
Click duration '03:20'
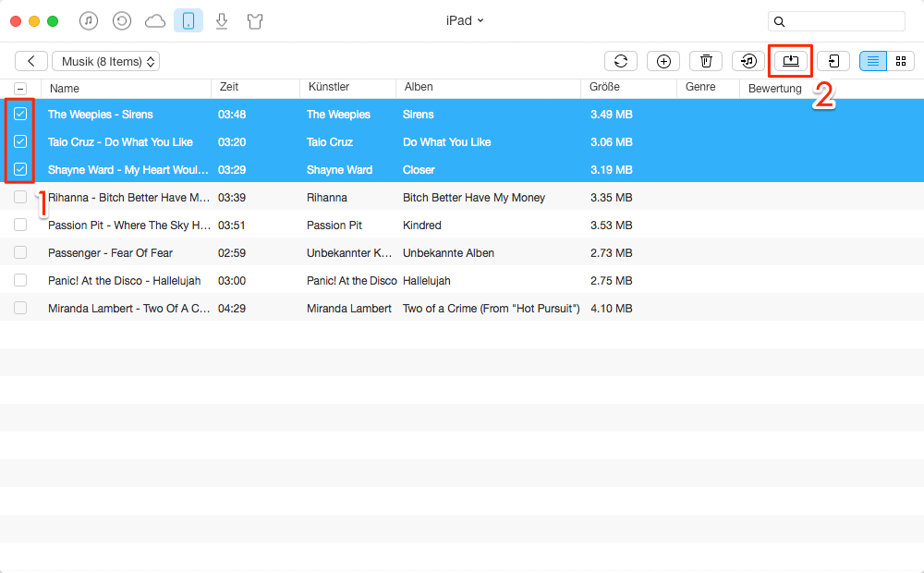pyautogui.click(x=232, y=142)
